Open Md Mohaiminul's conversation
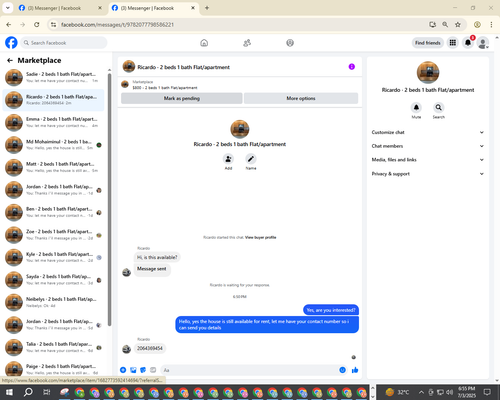This screenshot has height=400, width=500. click(x=53, y=145)
